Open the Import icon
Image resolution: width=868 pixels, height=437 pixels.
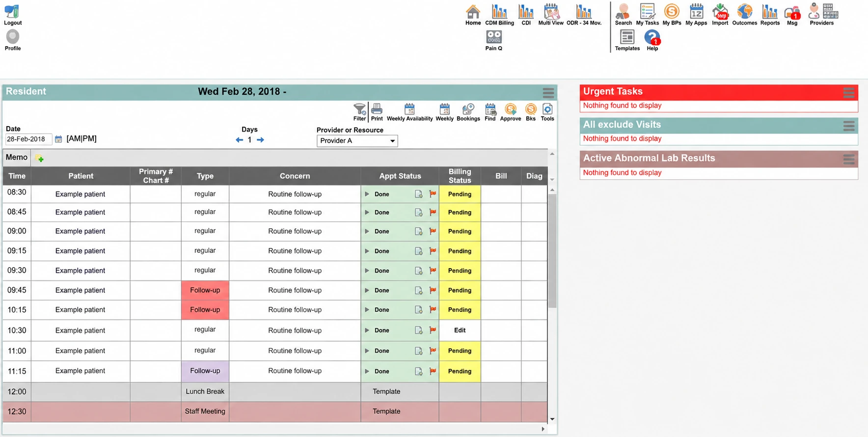720,11
